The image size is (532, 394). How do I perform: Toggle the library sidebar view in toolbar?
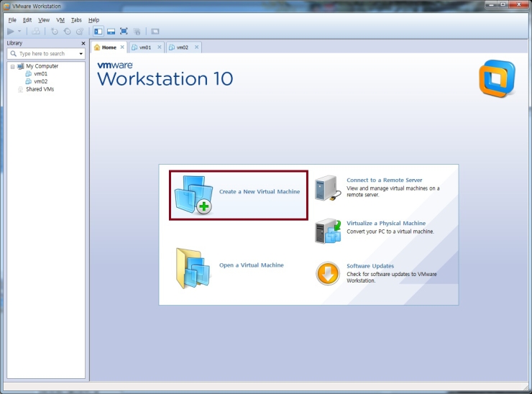coord(98,32)
